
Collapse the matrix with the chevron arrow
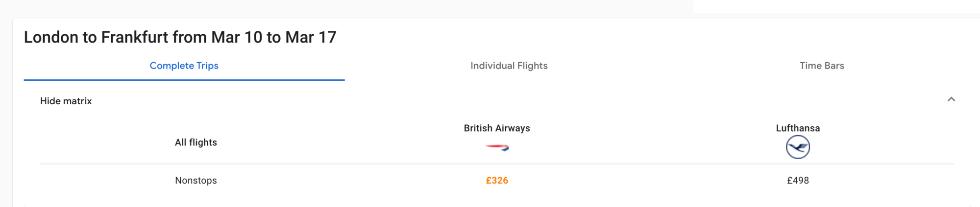[951, 99]
